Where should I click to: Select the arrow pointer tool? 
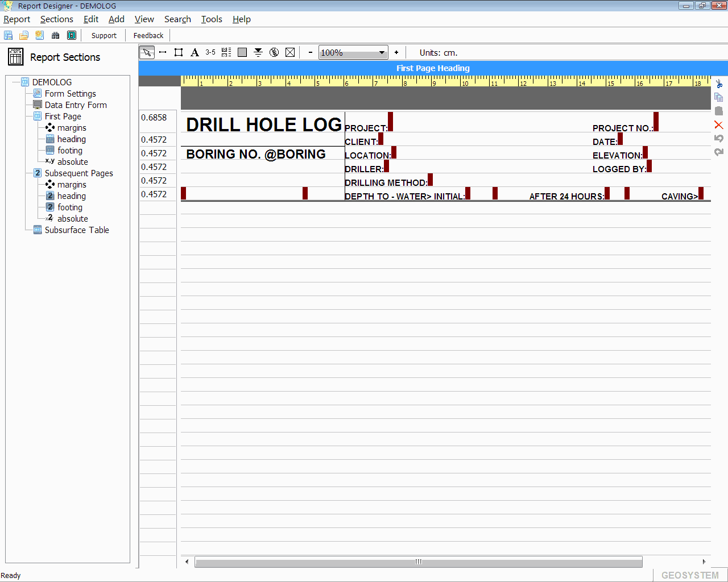click(147, 52)
